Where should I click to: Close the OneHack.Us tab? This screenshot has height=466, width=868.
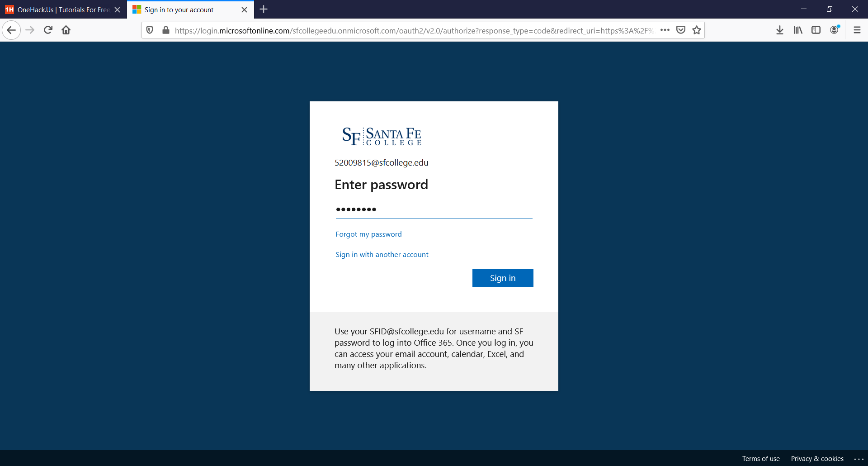[118, 10]
